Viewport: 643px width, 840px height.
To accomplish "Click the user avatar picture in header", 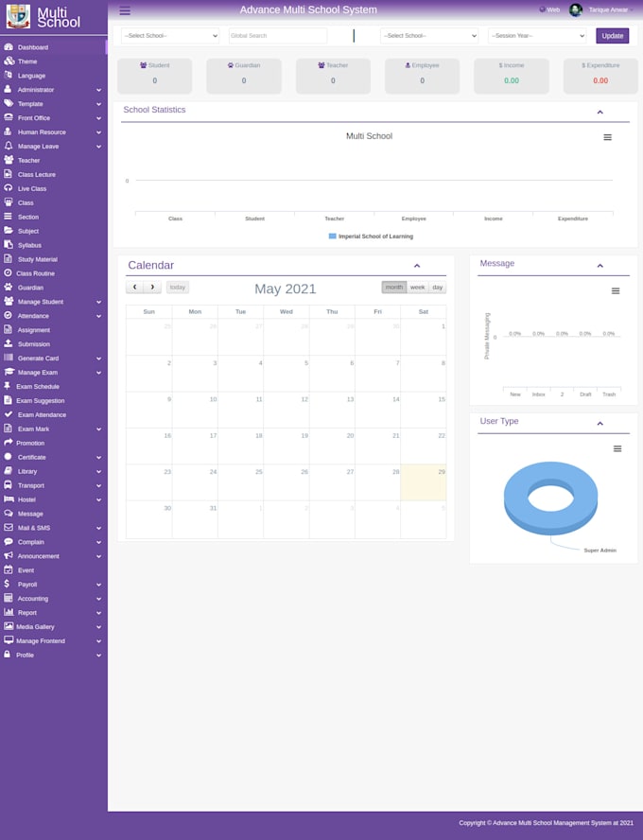I will point(576,9).
